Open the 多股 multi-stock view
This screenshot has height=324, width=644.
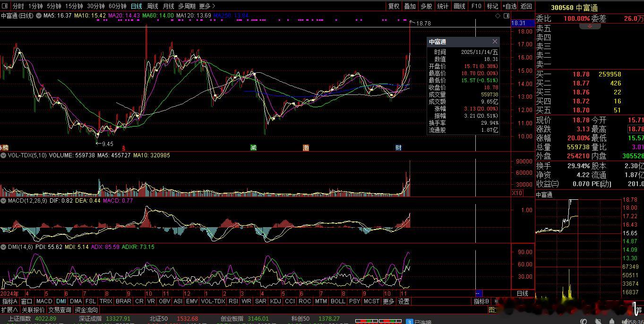[426, 6]
